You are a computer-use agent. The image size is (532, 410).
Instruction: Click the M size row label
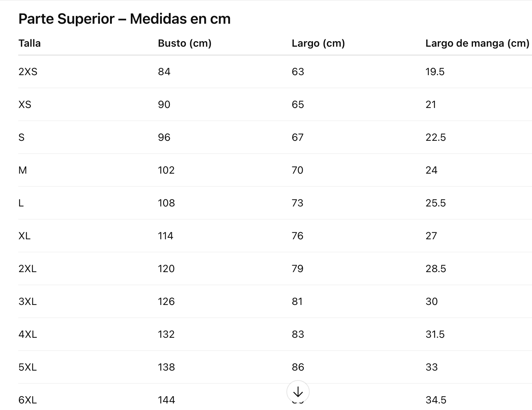[x=23, y=170]
